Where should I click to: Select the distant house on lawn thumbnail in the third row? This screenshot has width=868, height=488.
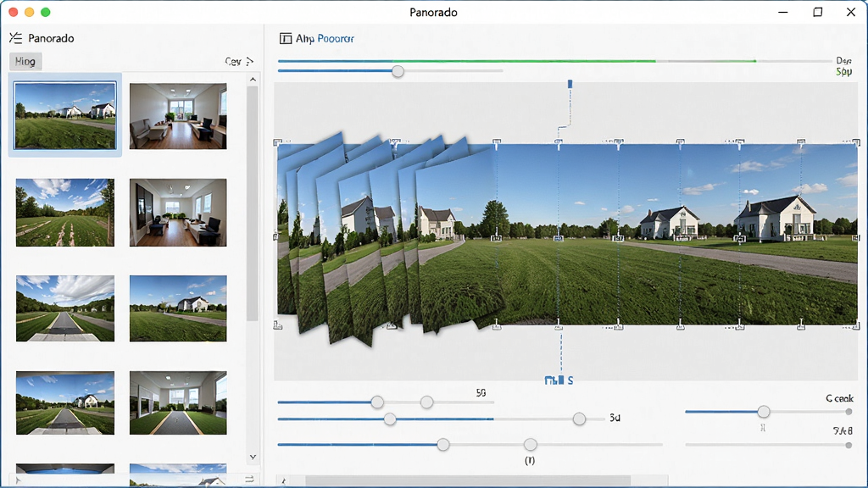coord(178,308)
